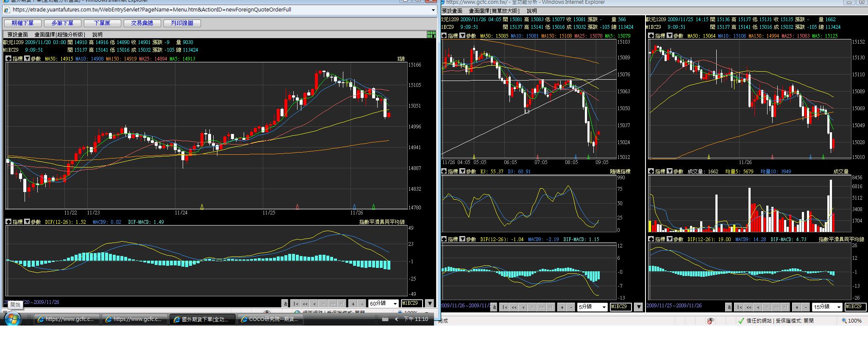Zoom in (+) on 5分線 chart
The height and width of the screenshot is (362, 868).
[562, 307]
